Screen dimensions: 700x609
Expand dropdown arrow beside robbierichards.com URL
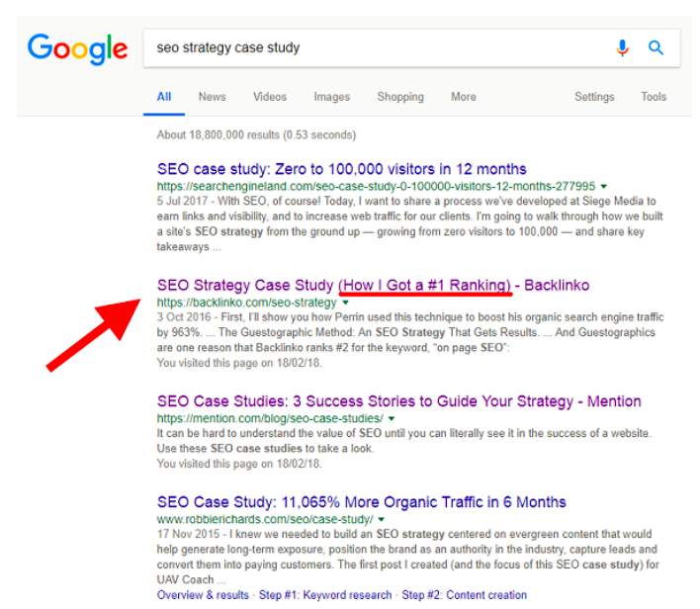coord(382,520)
